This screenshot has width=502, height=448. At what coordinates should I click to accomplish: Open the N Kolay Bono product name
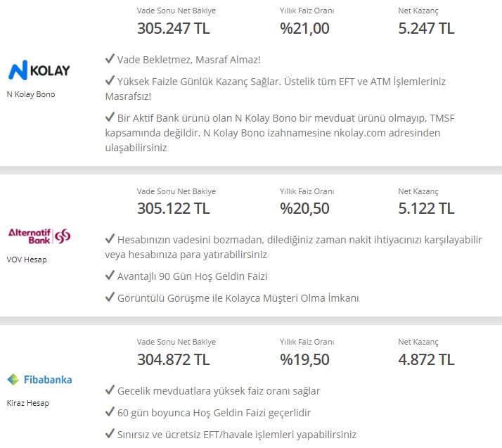click(31, 94)
